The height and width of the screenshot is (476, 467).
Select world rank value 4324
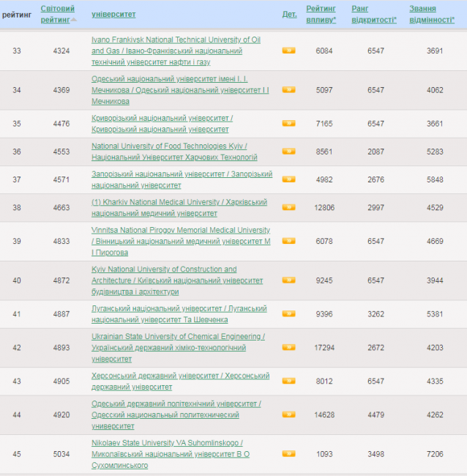(x=61, y=51)
